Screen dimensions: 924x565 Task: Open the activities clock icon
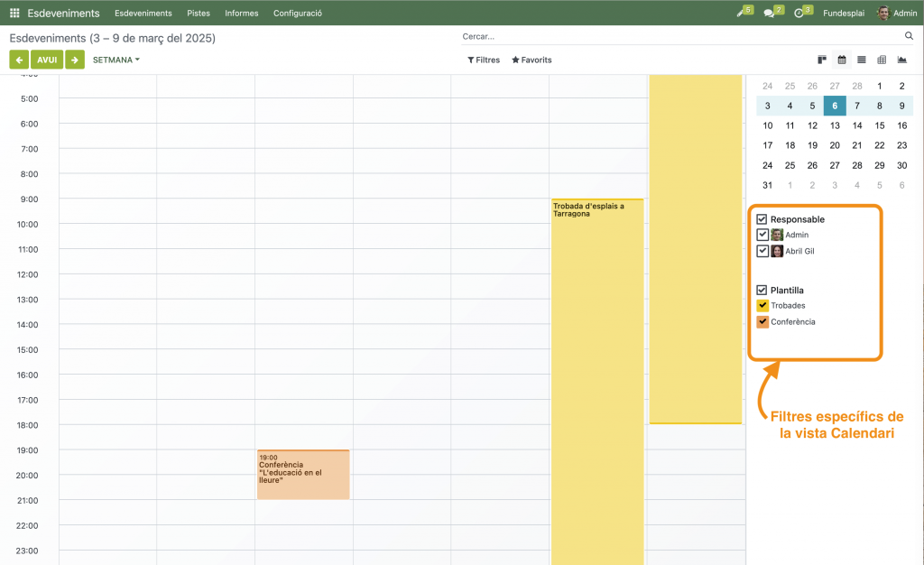pos(799,14)
